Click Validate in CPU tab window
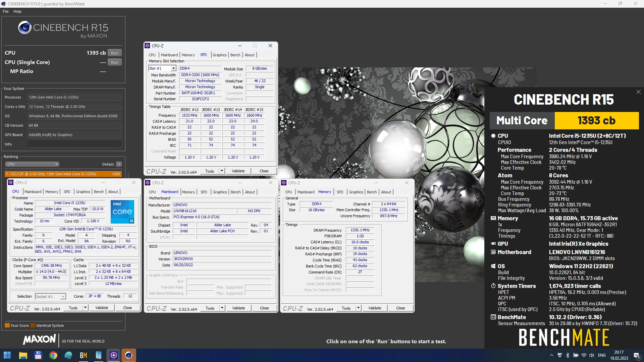 (102, 308)
